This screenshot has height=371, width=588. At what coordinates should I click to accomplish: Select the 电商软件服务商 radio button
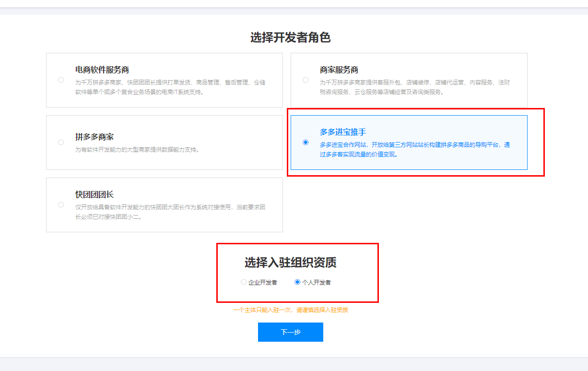click(61, 80)
